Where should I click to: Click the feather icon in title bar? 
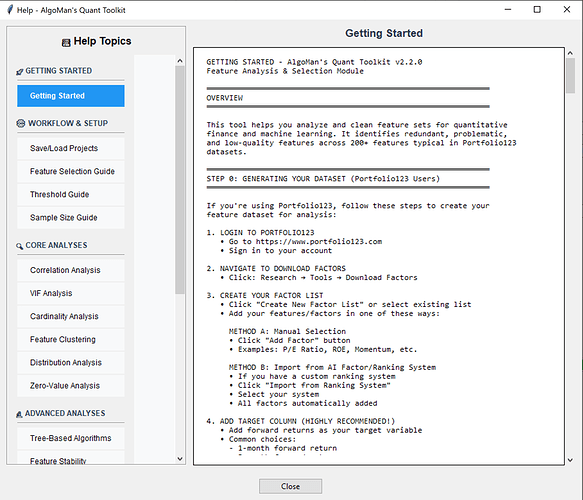(x=10, y=10)
